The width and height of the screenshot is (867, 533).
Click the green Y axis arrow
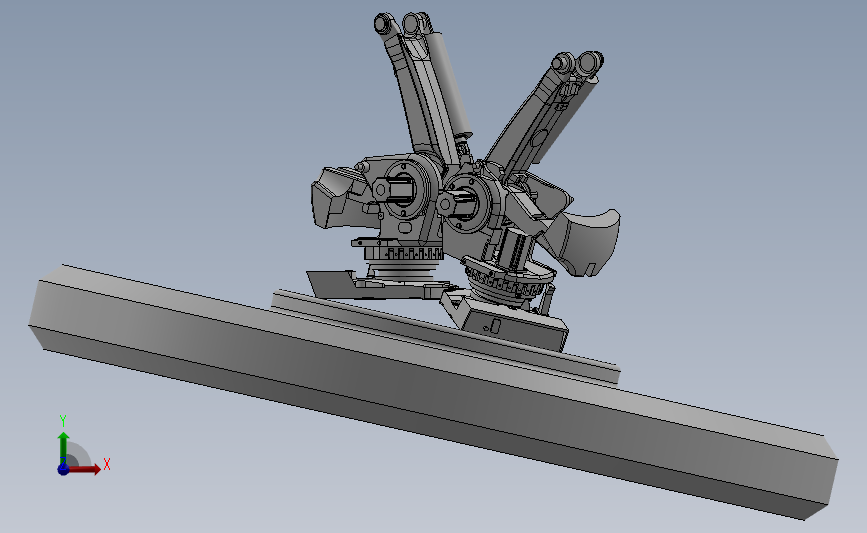(x=63, y=447)
